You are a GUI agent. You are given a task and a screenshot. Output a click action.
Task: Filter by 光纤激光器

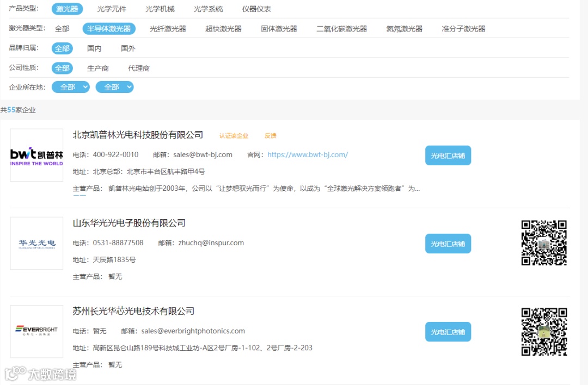coord(168,29)
